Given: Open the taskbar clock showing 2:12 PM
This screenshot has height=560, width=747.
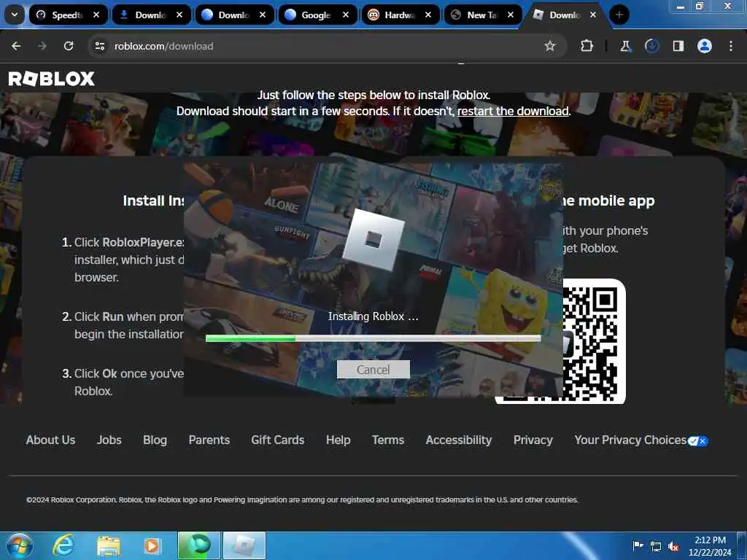Looking at the screenshot, I should tap(710, 545).
